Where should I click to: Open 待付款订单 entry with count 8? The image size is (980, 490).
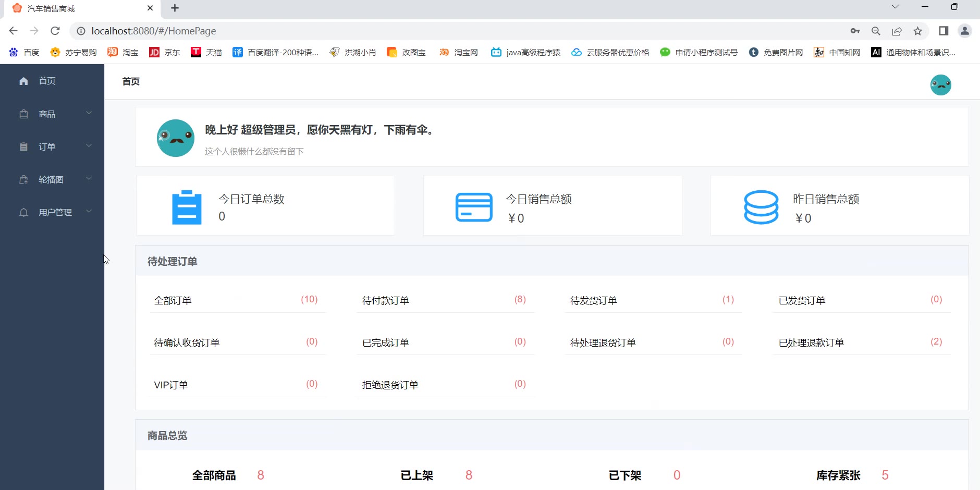[386, 301]
